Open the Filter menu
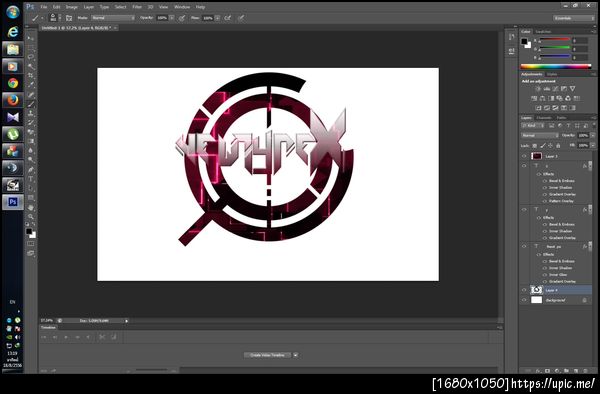Image resolution: width=600 pixels, height=394 pixels. tap(137, 7)
